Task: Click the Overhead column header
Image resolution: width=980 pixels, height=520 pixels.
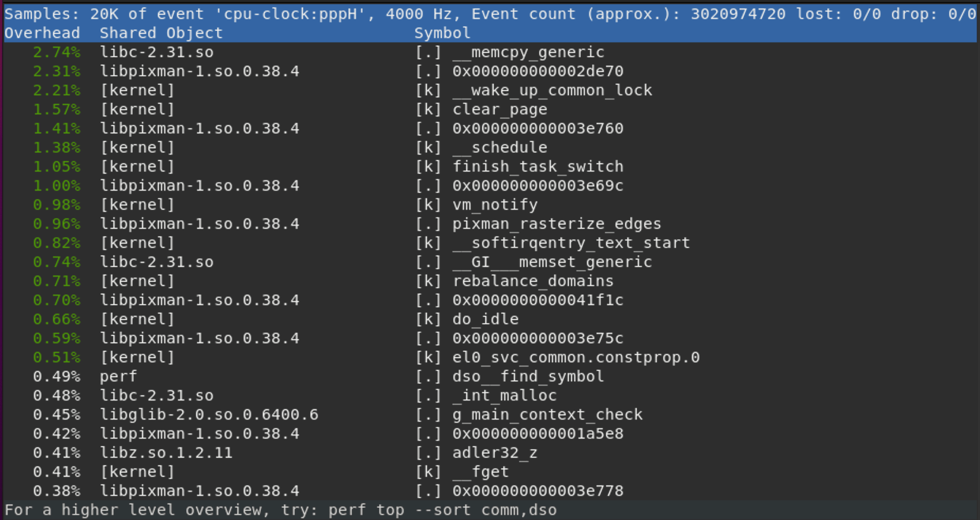Action: point(42,33)
